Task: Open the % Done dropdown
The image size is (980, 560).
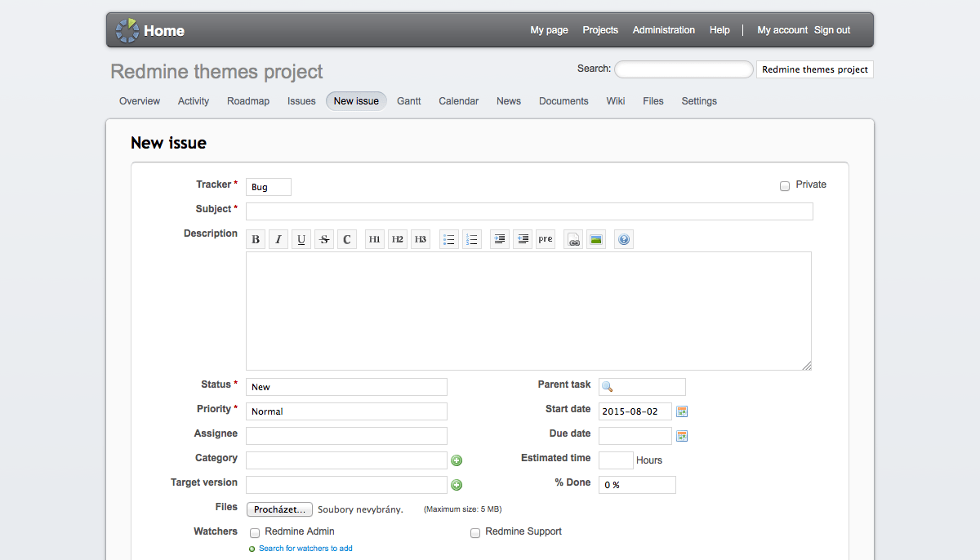Action: (637, 485)
